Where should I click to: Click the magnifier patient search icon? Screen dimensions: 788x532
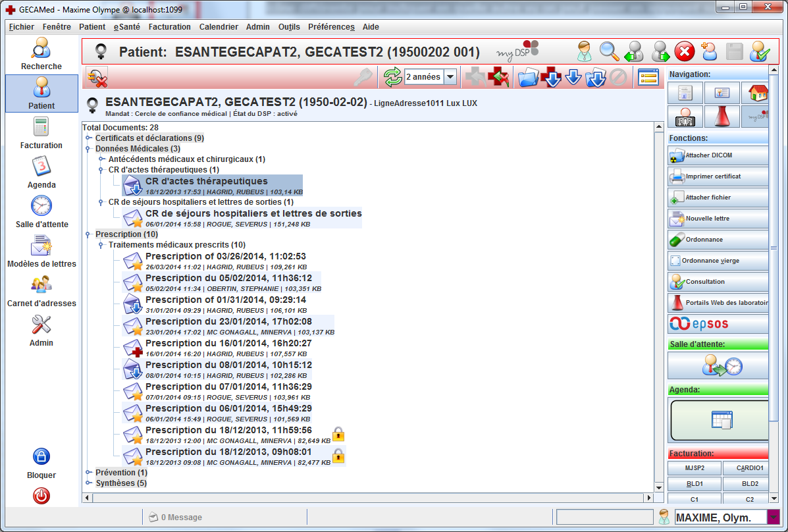609,51
